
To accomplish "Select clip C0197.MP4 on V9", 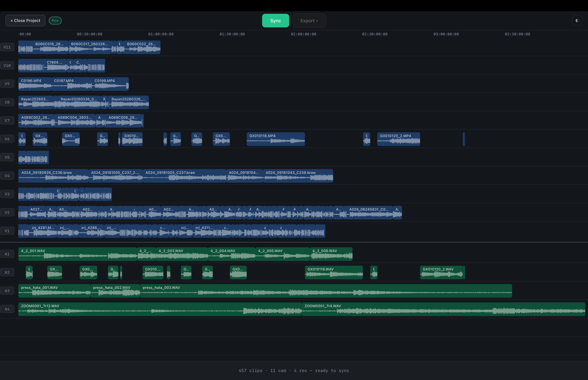I will pyautogui.click(x=71, y=84).
